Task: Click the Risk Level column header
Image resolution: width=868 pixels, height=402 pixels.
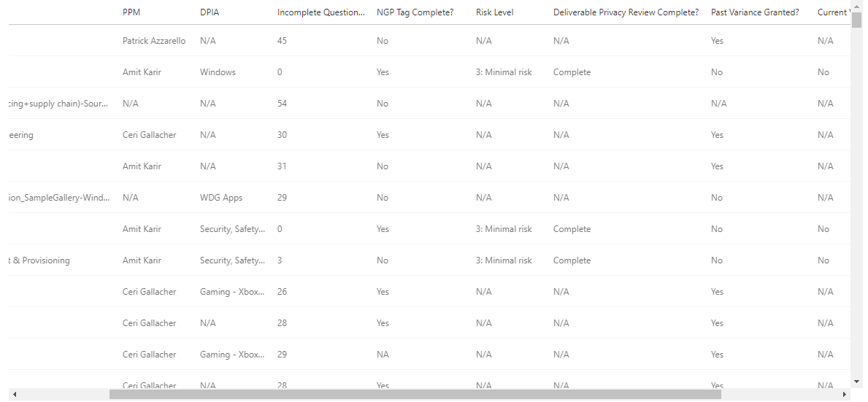Action: (495, 12)
